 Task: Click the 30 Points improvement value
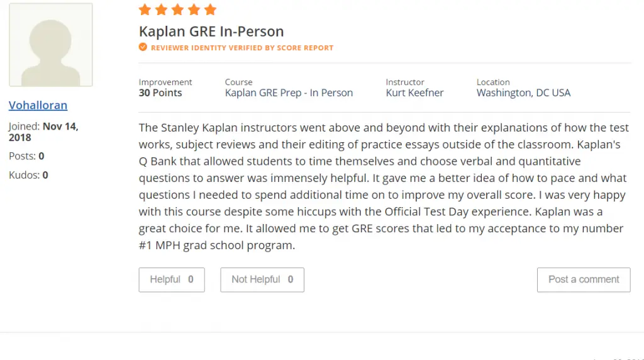point(160,93)
